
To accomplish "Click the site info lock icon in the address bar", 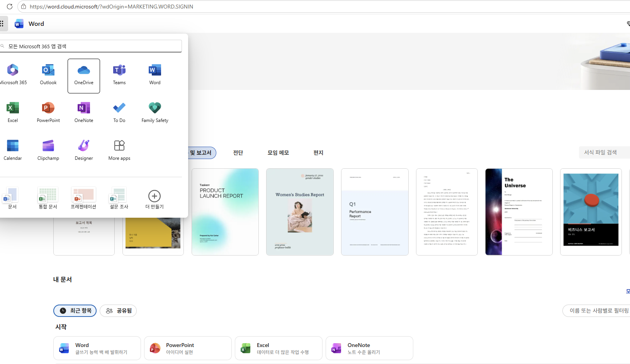I will tap(24, 7).
